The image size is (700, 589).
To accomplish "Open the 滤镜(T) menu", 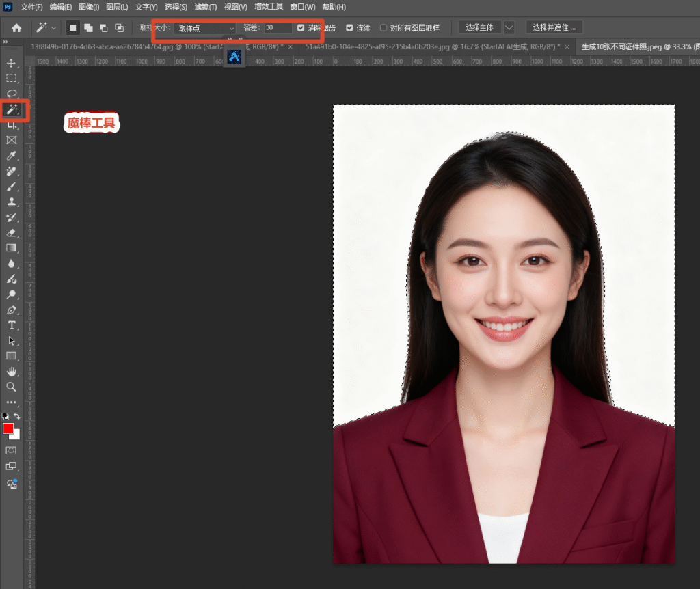I will 205,7.
